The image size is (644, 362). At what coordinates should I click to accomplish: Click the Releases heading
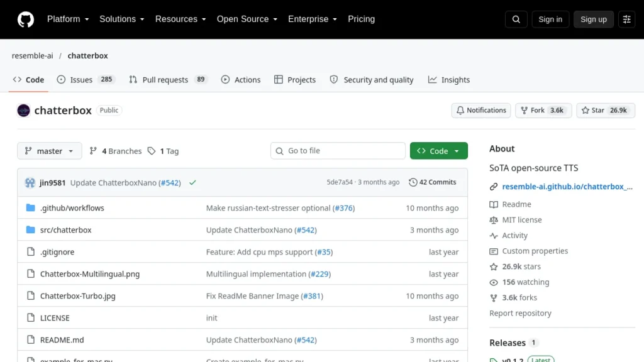[508, 343]
